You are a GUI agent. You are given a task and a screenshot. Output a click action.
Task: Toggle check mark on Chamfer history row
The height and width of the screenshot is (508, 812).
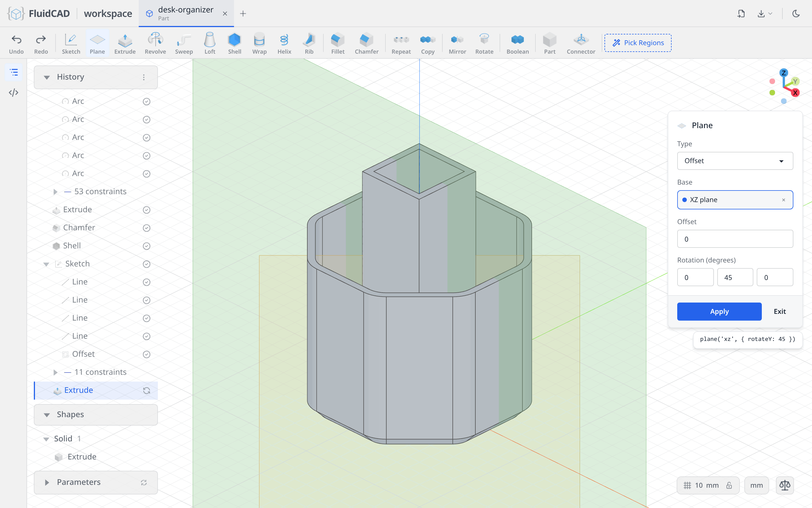coord(147,228)
